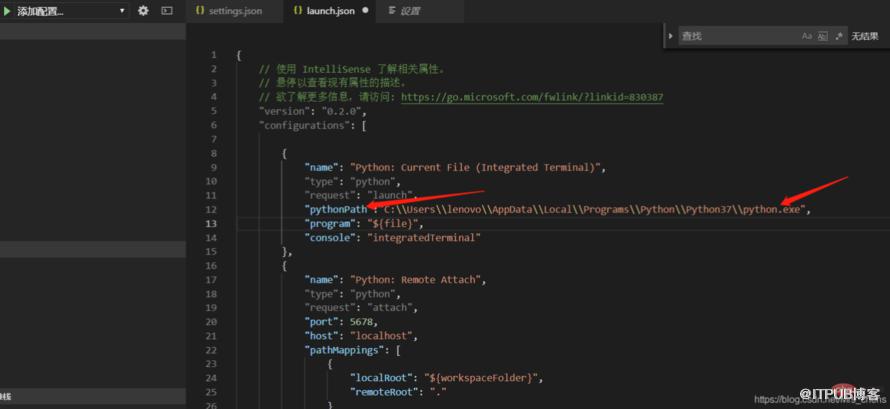Open launch.json via the gear icon

click(x=143, y=11)
